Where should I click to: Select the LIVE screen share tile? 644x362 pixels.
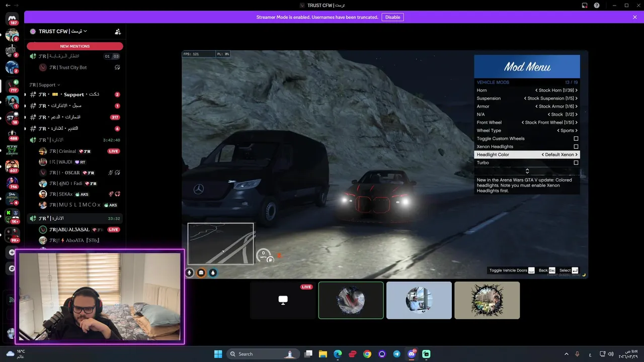click(x=283, y=300)
